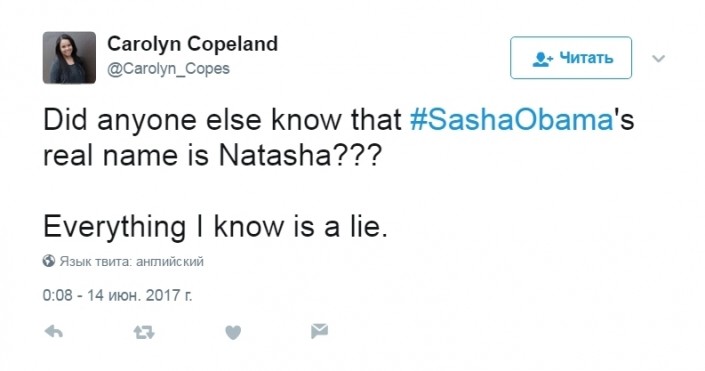Viewport: 705px width, 371px height.
Task: Open Carolyn Copeland's profile avatar
Action: coord(69,58)
